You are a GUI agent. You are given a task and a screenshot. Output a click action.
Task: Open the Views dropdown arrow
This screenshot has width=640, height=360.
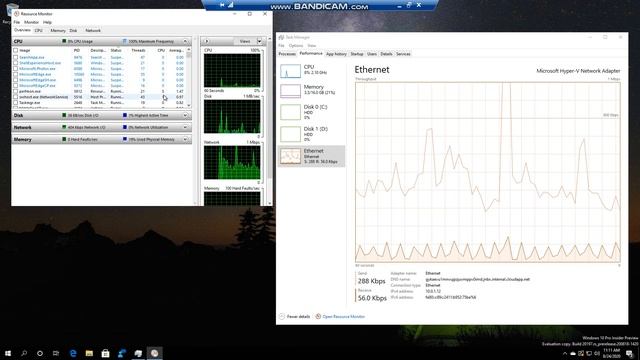pos(259,41)
